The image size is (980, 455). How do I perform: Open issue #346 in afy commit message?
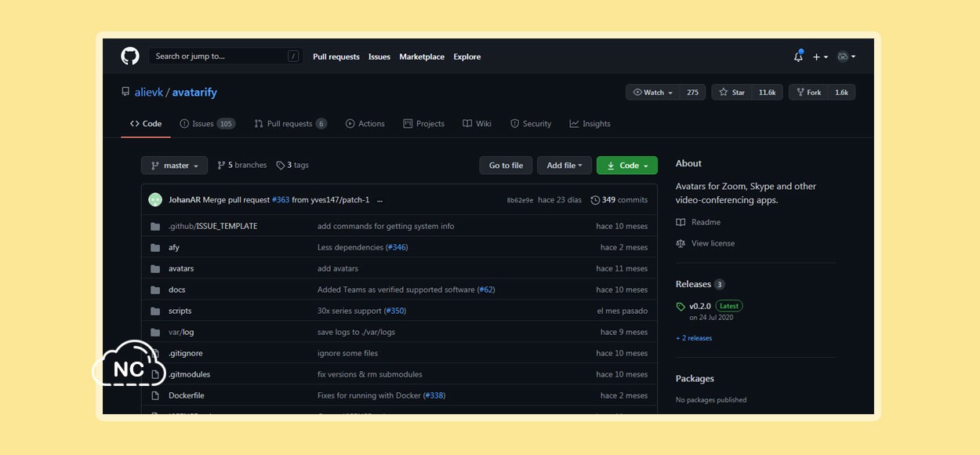[x=397, y=247]
